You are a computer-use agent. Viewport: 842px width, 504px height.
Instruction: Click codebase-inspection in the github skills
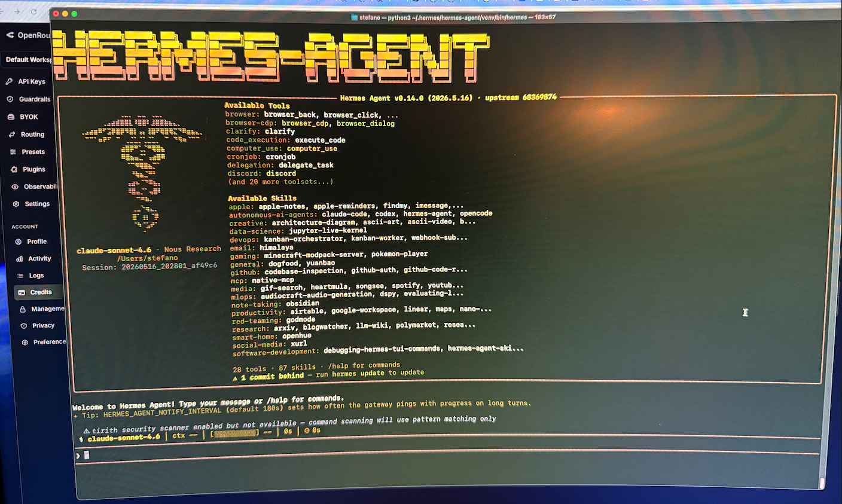(304, 271)
